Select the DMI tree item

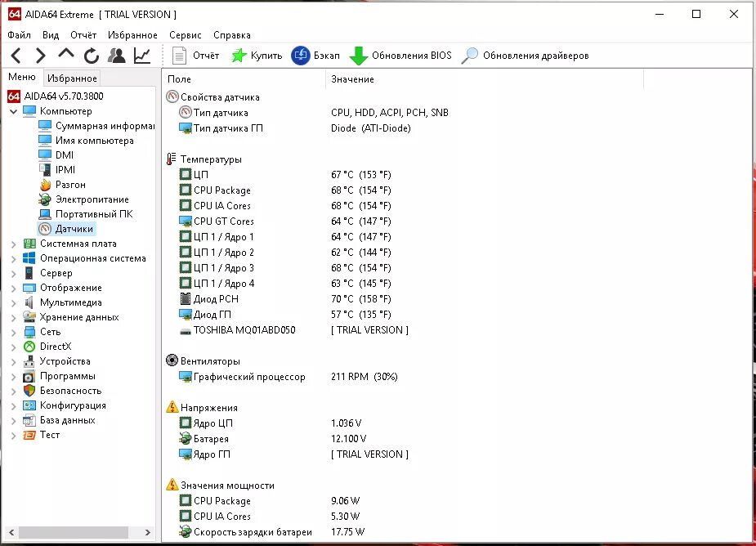56,154
